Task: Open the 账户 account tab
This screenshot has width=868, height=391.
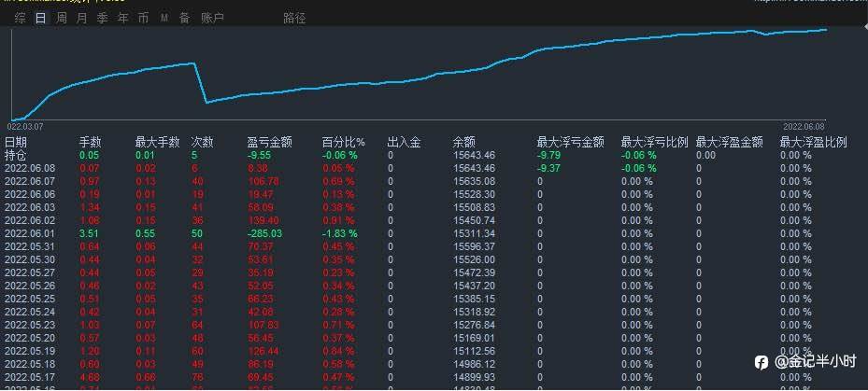Action: [212, 19]
